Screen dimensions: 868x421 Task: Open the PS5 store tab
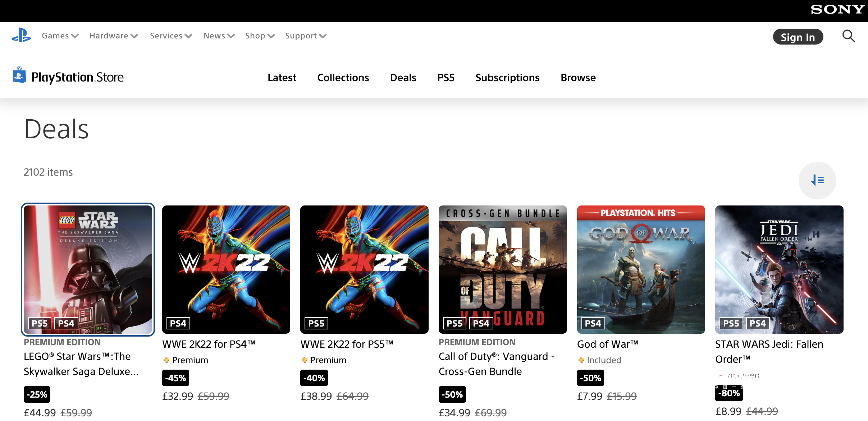click(446, 78)
